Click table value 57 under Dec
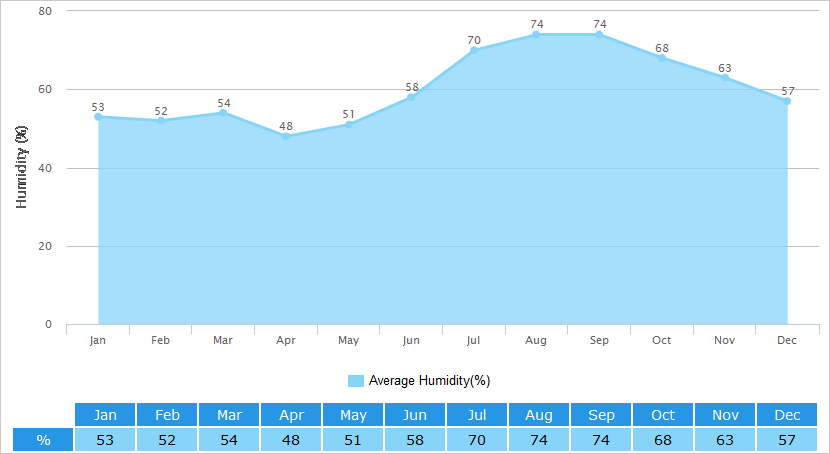 [787, 440]
